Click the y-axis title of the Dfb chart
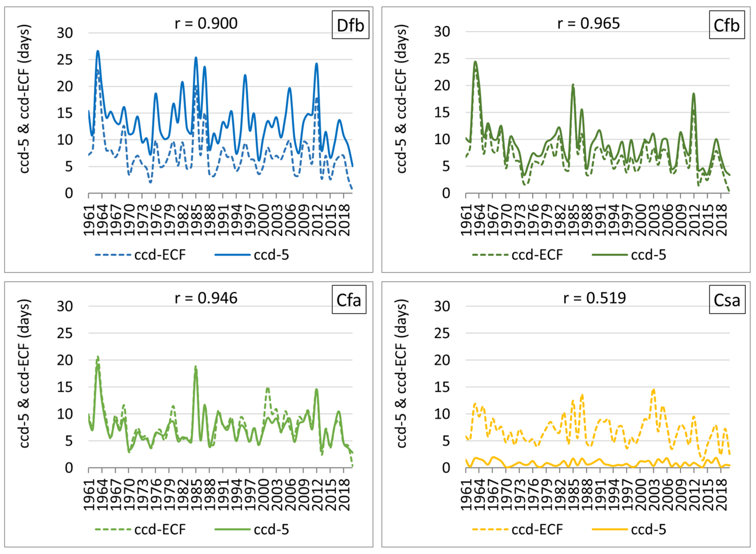 [x=25, y=99]
